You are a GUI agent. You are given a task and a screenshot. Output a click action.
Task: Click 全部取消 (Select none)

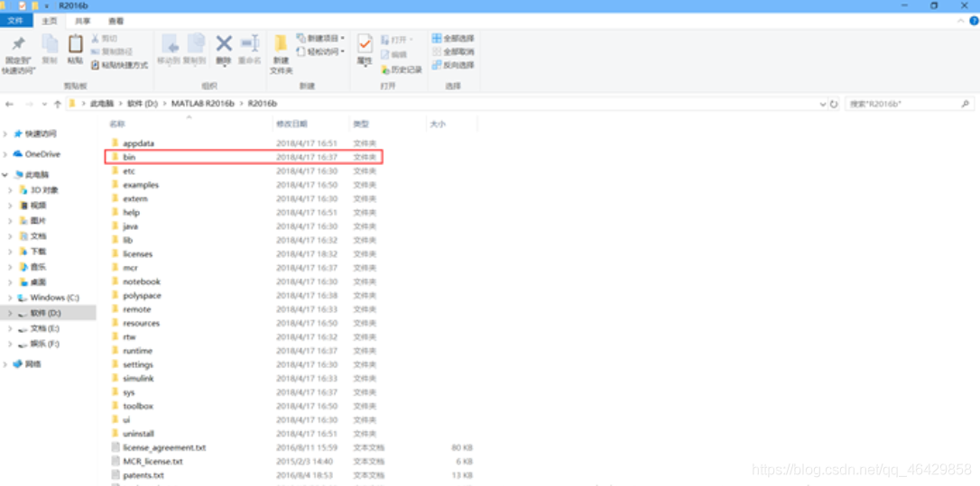[453, 52]
